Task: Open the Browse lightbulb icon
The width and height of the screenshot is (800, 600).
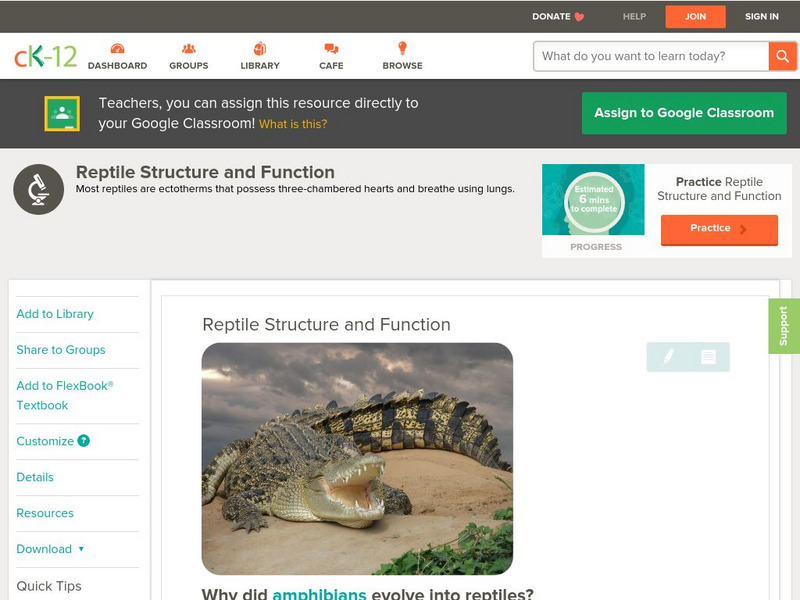Action: 400,48
